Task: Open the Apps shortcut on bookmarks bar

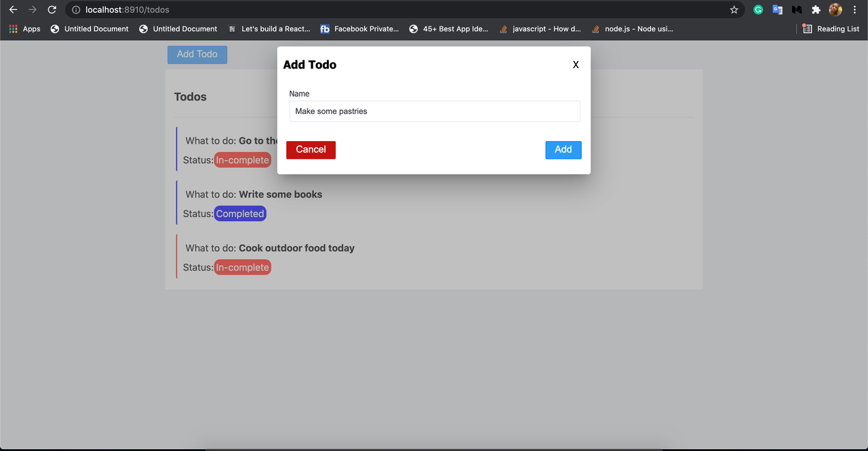Action: point(24,28)
